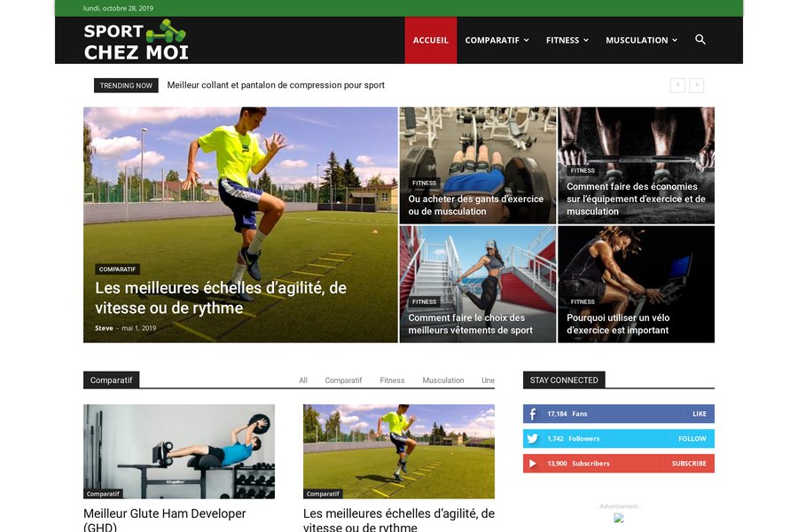
Task: Select the Musculation filter tab
Action: click(442, 380)
